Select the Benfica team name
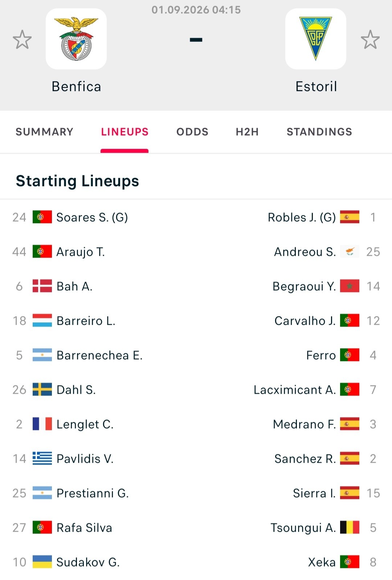The height and width of the screenshot is (580, 392). [x=76, y=86]
